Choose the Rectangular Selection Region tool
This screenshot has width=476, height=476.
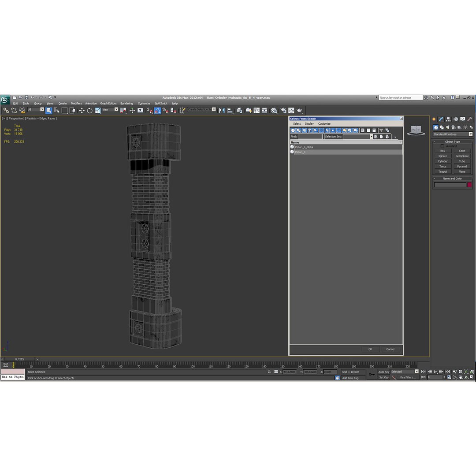(x=64, y=111)
